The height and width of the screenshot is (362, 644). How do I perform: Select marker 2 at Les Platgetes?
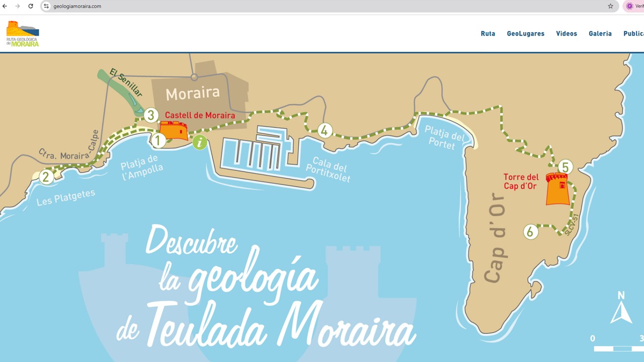point(47,176)
